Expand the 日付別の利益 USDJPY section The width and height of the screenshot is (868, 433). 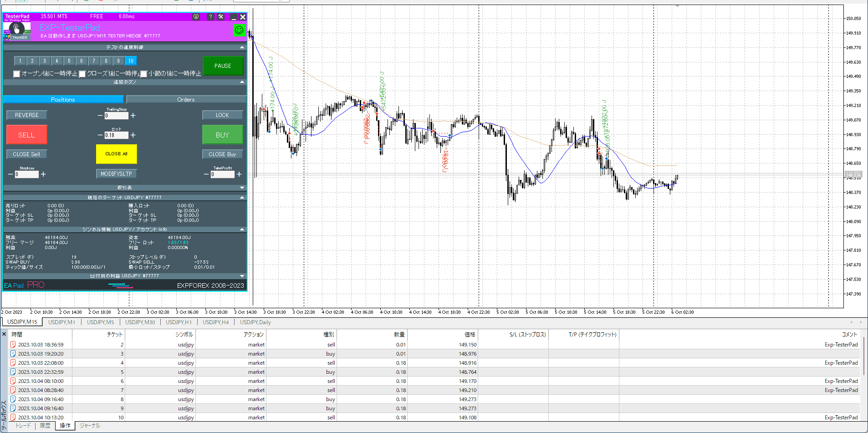(242, 276)
